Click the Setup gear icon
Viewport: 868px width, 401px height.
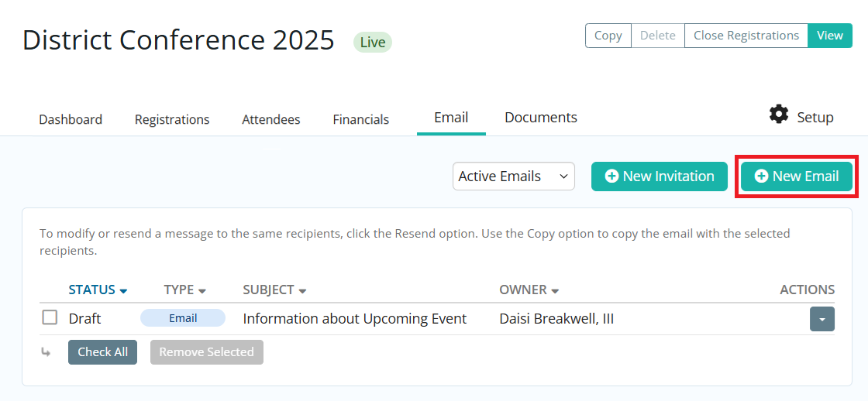tap(778, 115)
